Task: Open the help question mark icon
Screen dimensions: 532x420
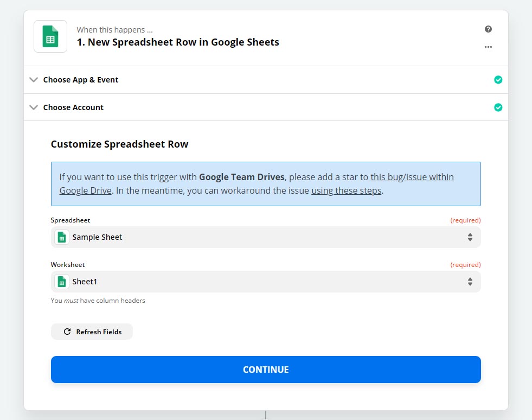Action: coord(488,29)
